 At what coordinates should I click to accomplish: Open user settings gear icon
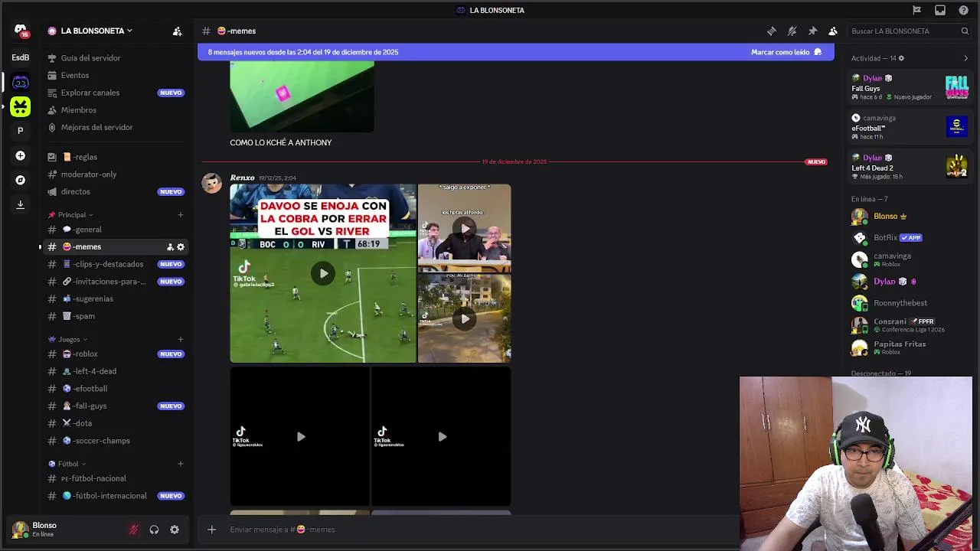coord(175,530)
